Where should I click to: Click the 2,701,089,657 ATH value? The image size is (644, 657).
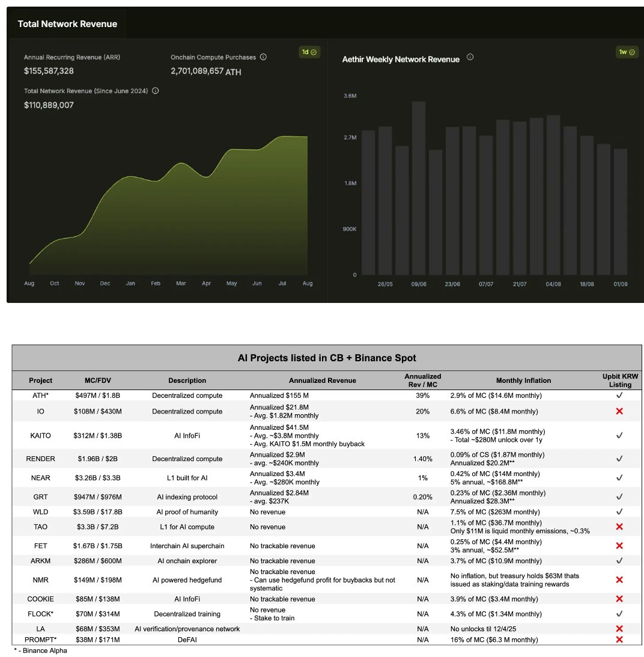tap(205, 72)
